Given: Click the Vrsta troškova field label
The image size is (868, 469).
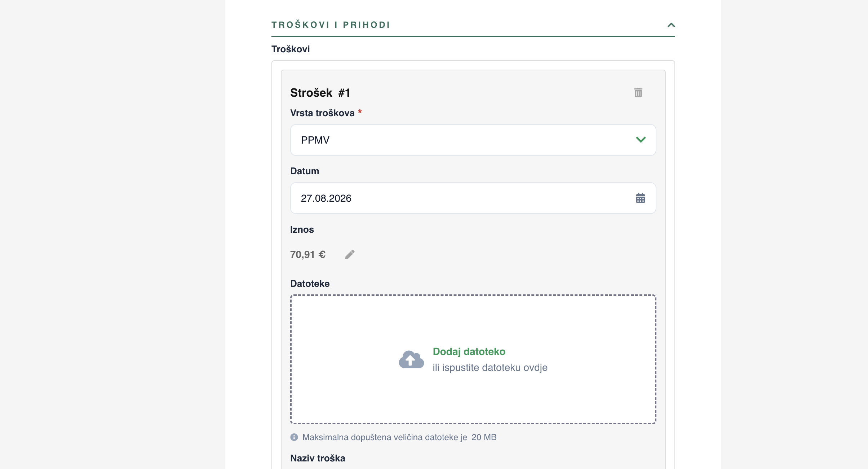Looking at the screenshot, I should point(322,113).
